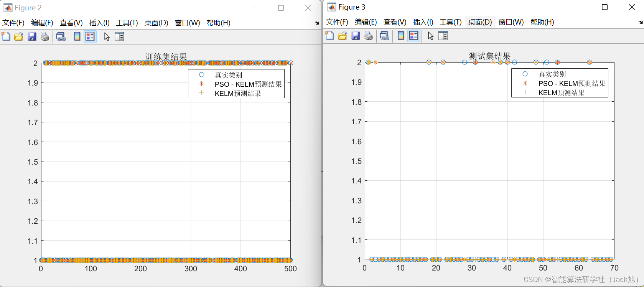Screen dimensions: 644x287
Task: Click y-axis label 1.5 in Figure 2
Action: click(x=33, y=162)
